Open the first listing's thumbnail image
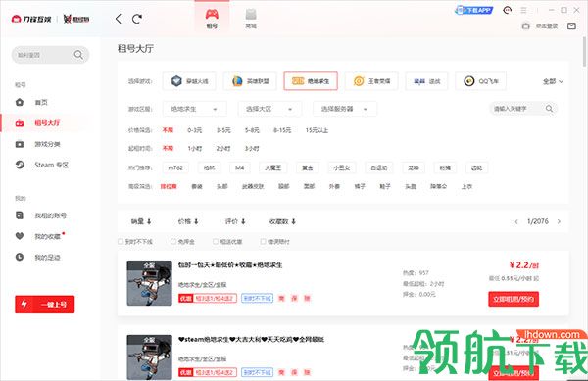This screenshot has width=588, height=381. 149,283
